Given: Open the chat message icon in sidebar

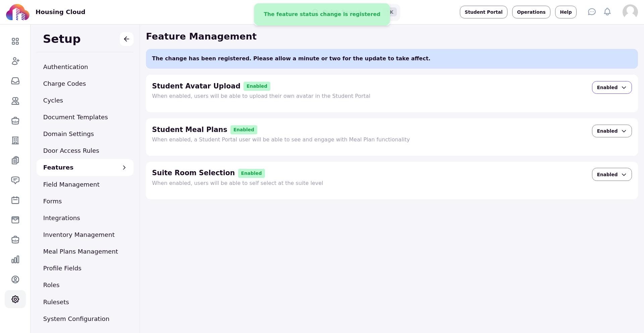Looking at the screenshot, I should [x=15, y=180].
